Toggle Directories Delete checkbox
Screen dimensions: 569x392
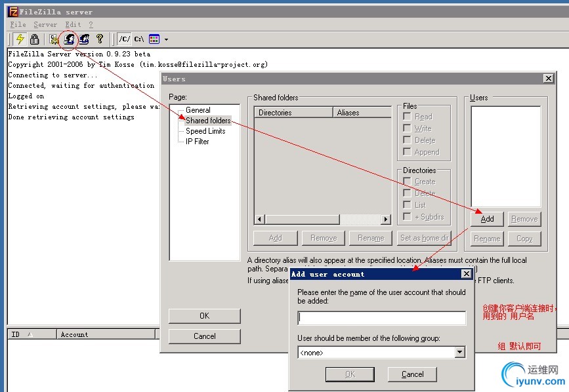click(407, 193)
